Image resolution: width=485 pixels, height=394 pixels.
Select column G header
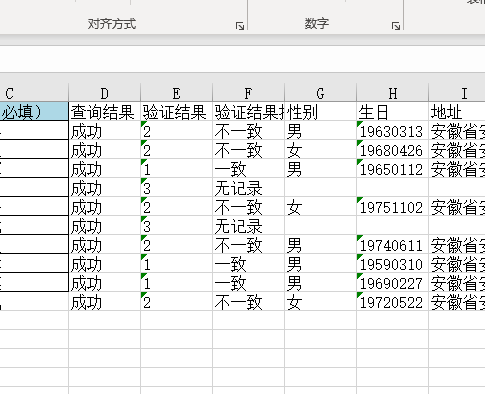tap(320, 93)
